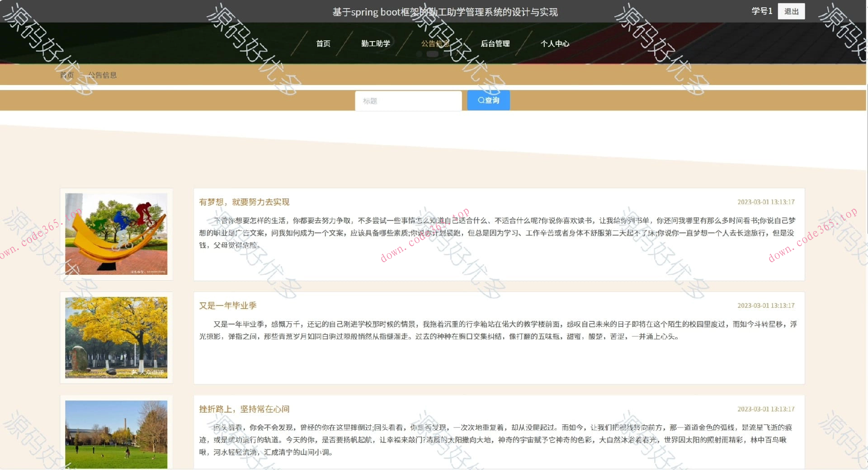Click the yellow tree thumbnail image
The height and width of the screenshot is (470, 868).
[116, 338]
